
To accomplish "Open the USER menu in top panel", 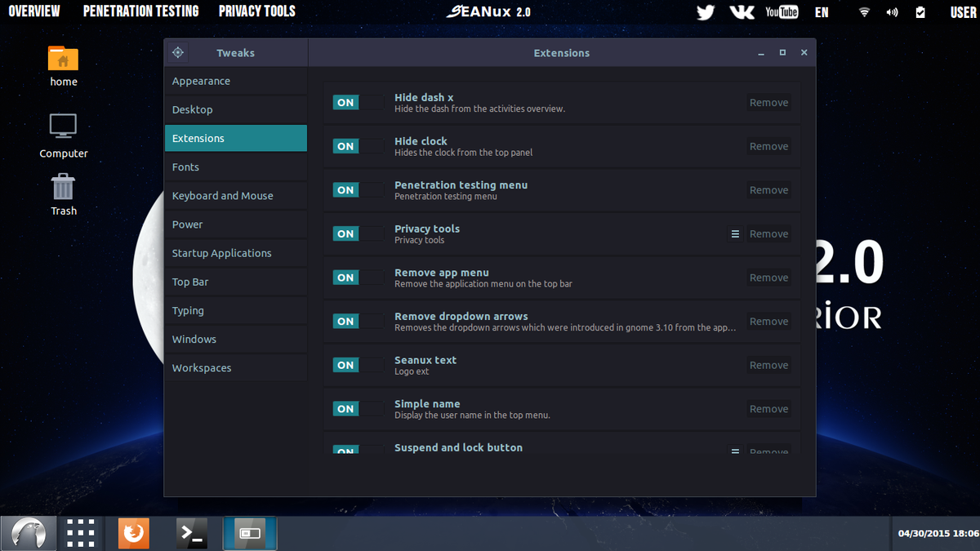I will [x=963, y=12].
